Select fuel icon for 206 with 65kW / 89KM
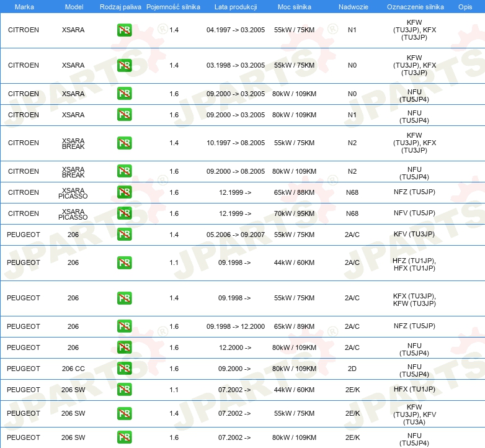This screenshot has height=448, width=485. (124, 326)
